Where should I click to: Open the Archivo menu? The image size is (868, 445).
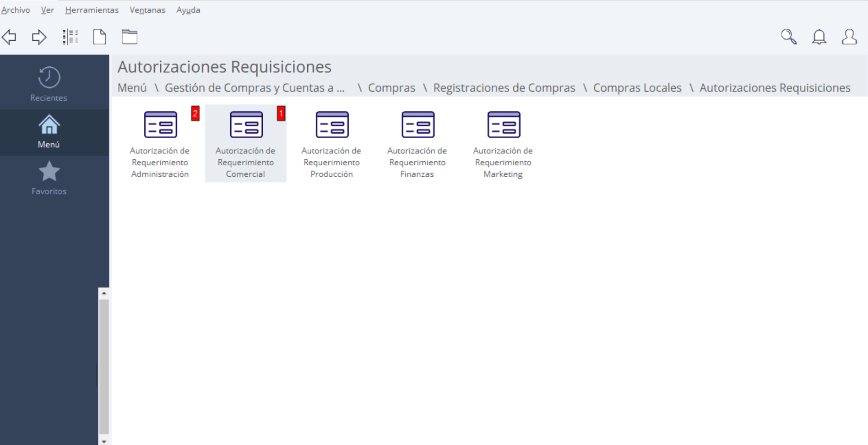pos(16,10)
